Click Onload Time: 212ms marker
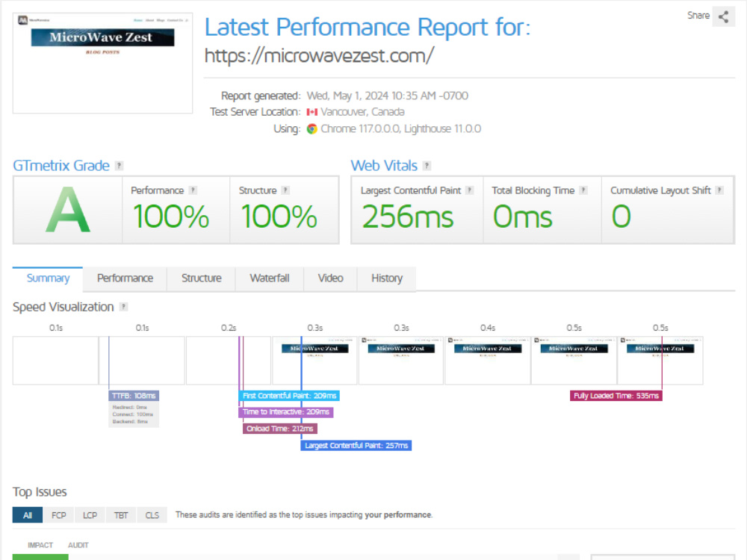 (x=279, y=429)
